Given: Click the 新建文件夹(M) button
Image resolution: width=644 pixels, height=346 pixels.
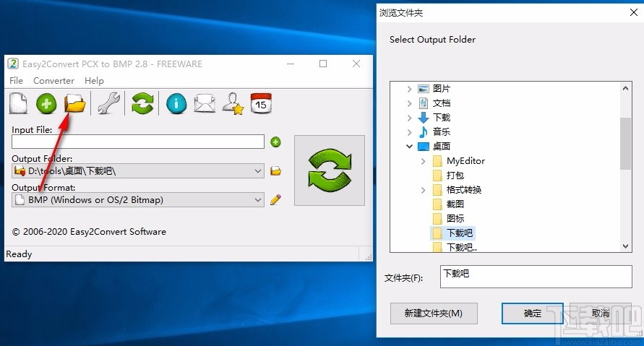Looking at the screenshot, I should (x=434, y=313).
